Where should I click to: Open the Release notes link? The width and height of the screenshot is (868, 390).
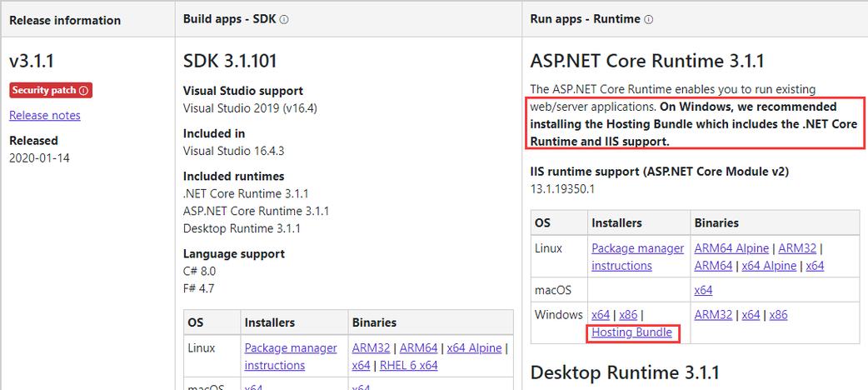pos(45,115)
